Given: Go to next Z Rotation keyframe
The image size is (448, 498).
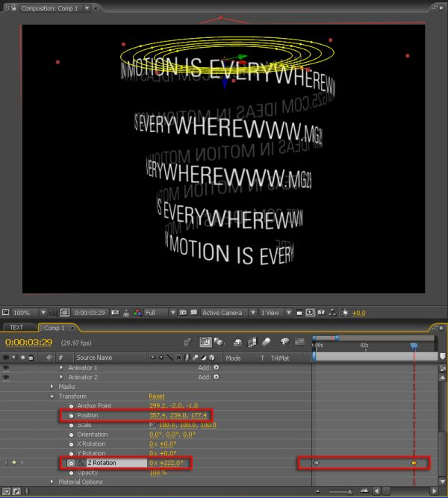Looking at the screenshot, I should tap(22, 463).
